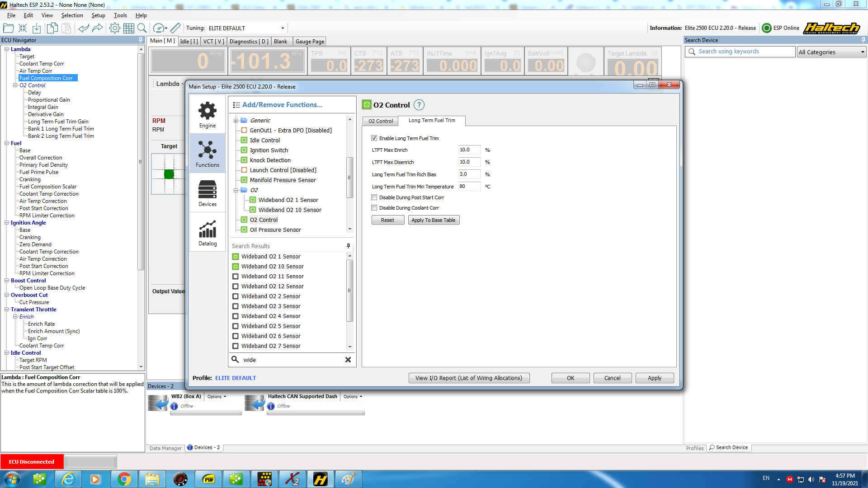Undo the last change with the undo arrow
Viewport: 868px width, 488px height.
pyautogui.click(x=83, y=28)
